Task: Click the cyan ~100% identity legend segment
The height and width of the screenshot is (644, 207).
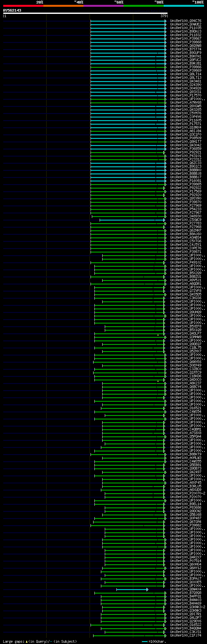Action: coord(184,6)
